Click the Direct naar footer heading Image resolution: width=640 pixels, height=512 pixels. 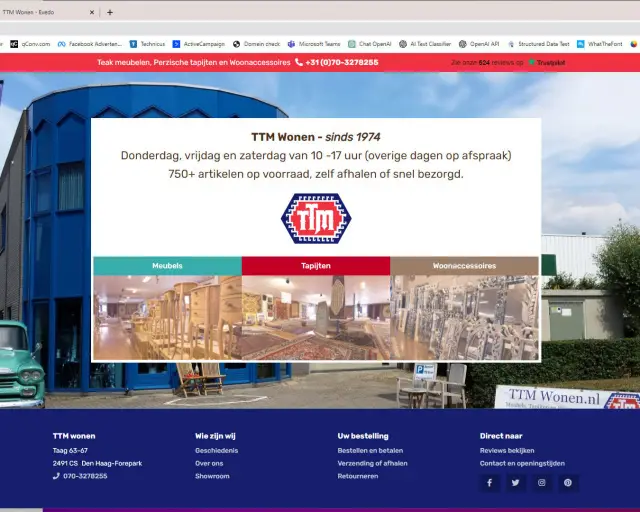pos(501,436)
